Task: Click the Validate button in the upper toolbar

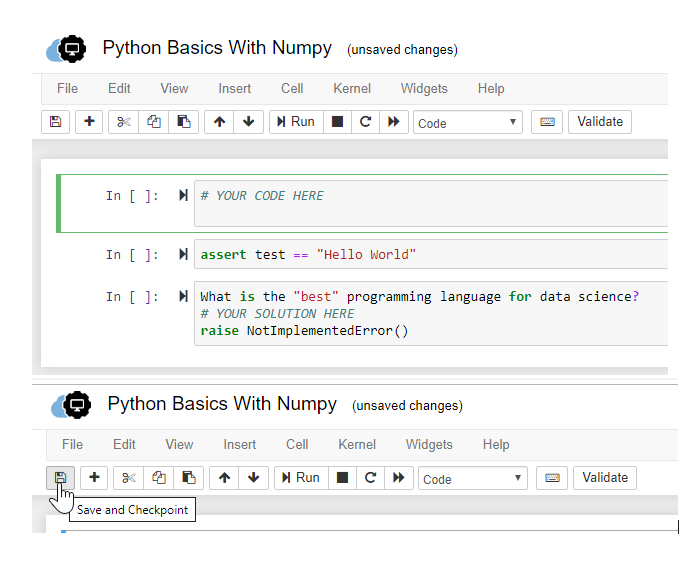Action: point(600,122)
